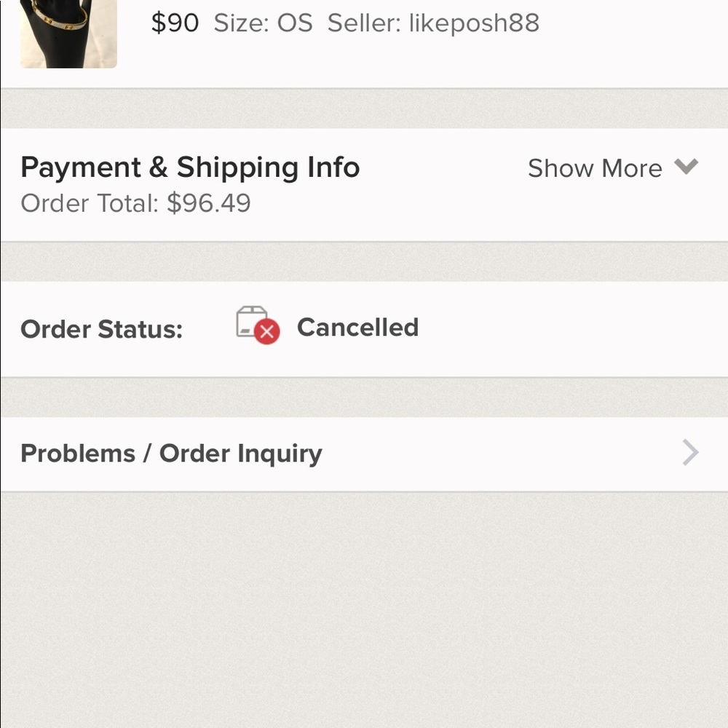Select the Size: OS label
The width and height of the screenshot is (728, 728).
(264, 23)
